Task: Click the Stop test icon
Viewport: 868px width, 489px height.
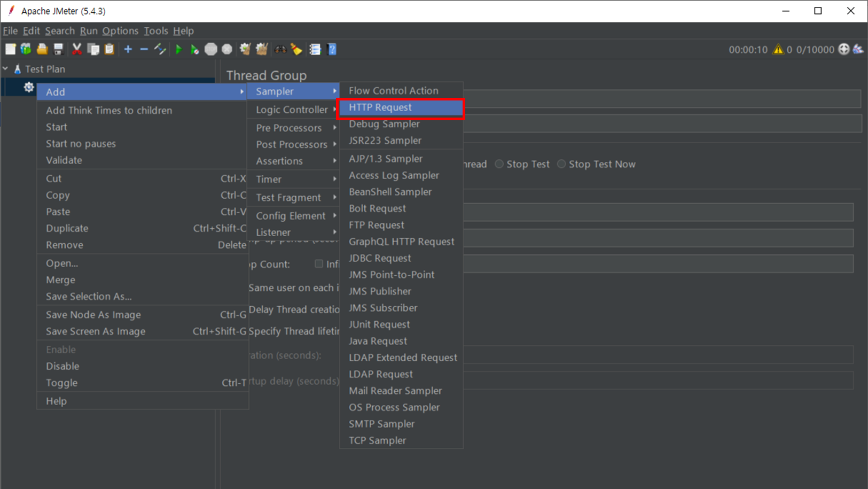Action: point(211,50)
